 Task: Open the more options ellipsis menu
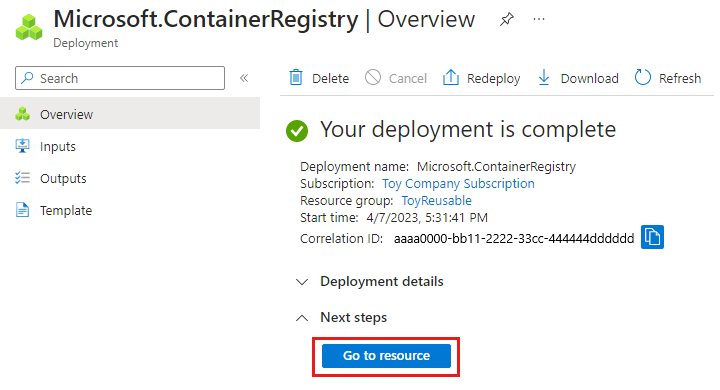point(539,19)
